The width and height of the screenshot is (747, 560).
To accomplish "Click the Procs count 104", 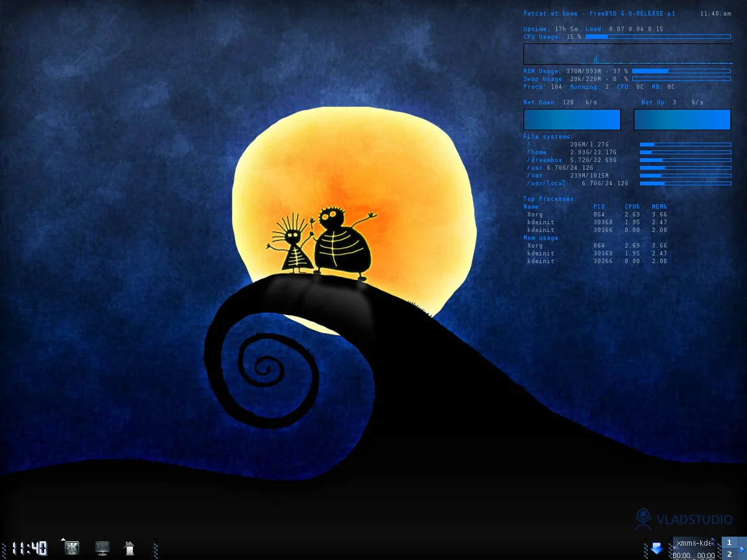I will (x=556, y=87).
